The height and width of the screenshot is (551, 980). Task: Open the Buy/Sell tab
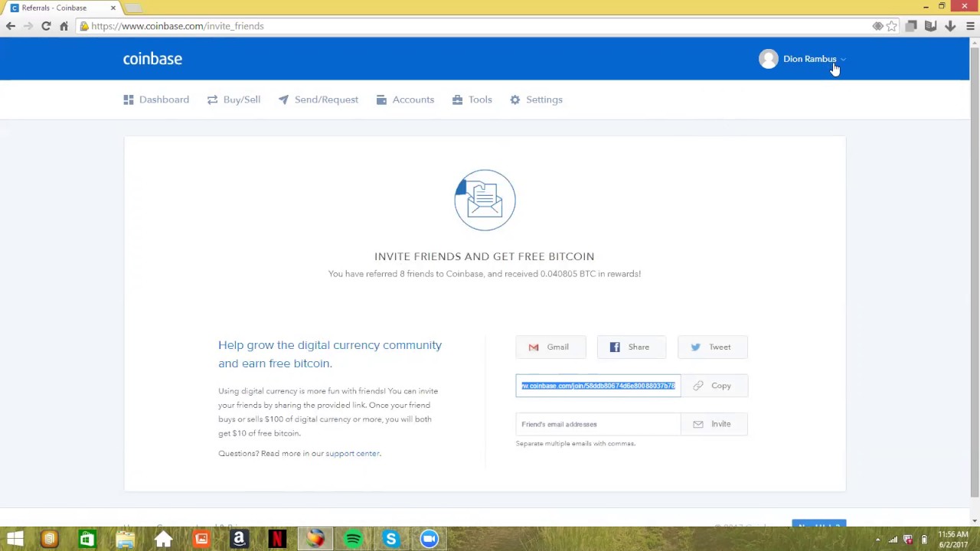[234, 99]
